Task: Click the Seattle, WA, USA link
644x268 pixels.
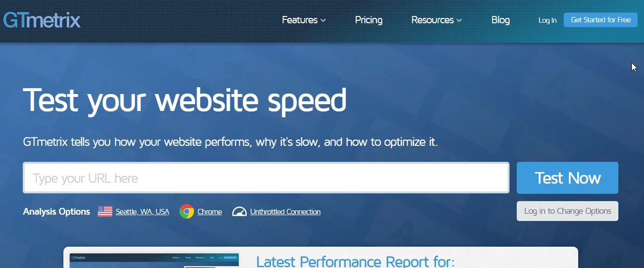Action: click(x=142, y=212)
